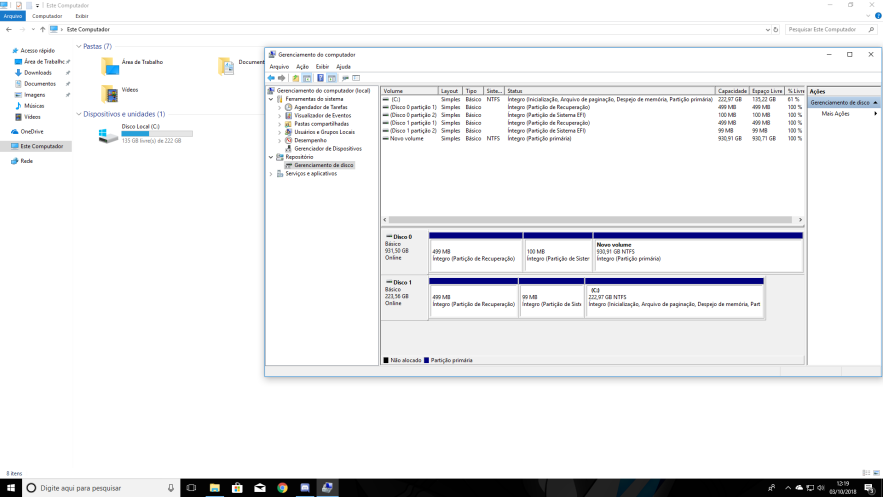Select Disco 1 99 MB EFI partition
Screen dimensions: 883x497
(x=551, y=298)
